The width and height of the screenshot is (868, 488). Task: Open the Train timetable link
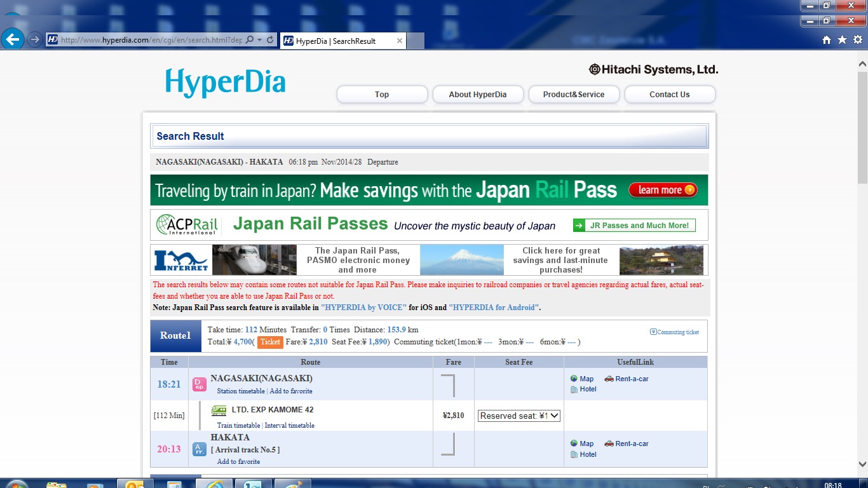(x=238, y=426)
